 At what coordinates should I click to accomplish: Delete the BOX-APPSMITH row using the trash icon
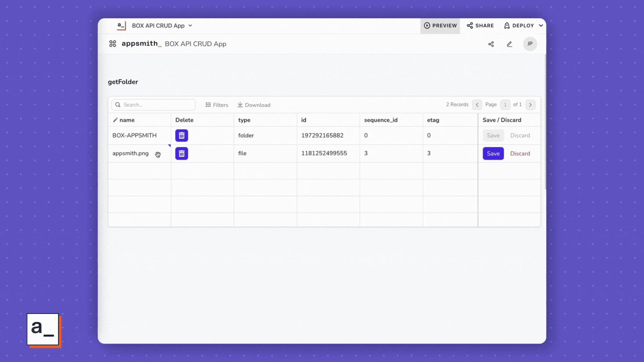tap(181, 135)
